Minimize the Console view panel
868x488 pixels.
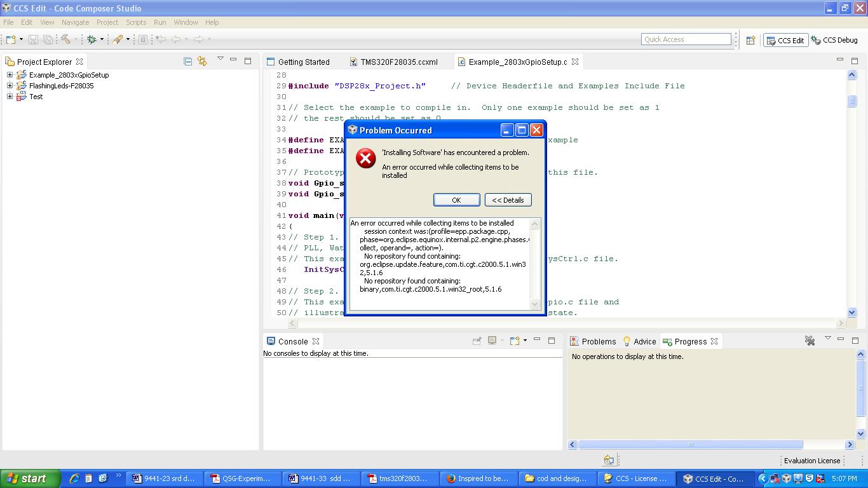pos(536,340)
